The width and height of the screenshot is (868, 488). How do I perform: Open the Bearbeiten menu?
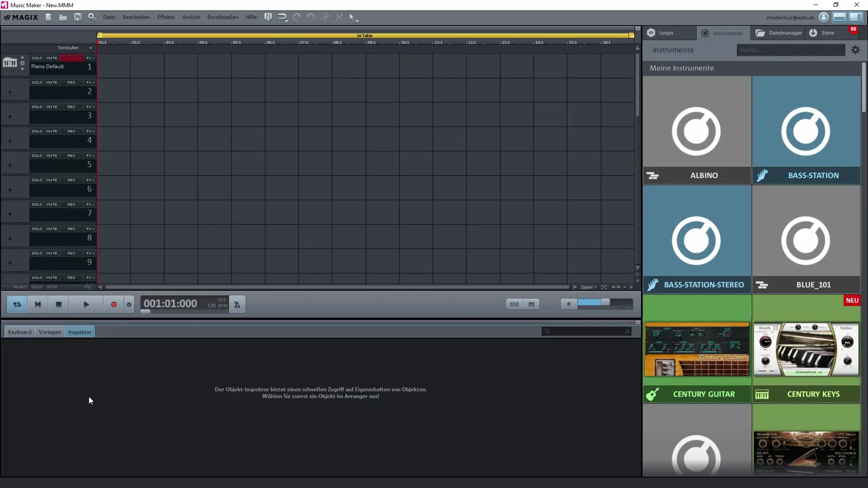(x=136, y=17)
